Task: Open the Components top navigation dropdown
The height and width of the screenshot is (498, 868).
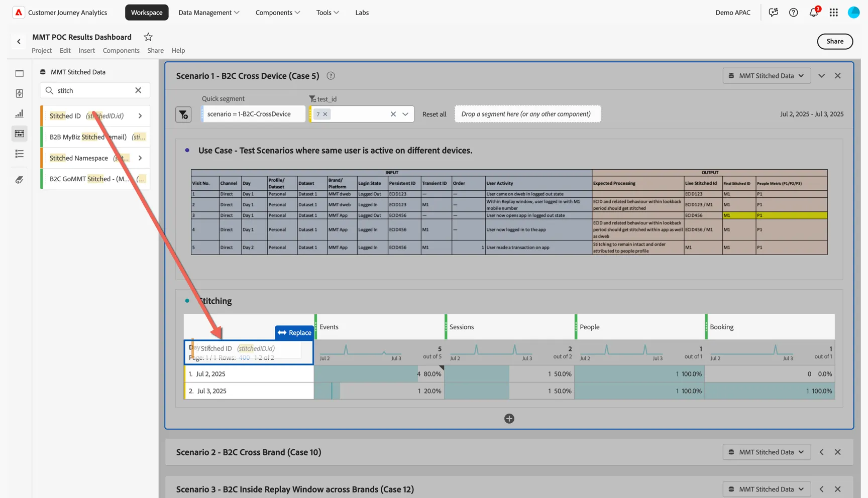Action: pyautogui.click(x=278, y=13)
